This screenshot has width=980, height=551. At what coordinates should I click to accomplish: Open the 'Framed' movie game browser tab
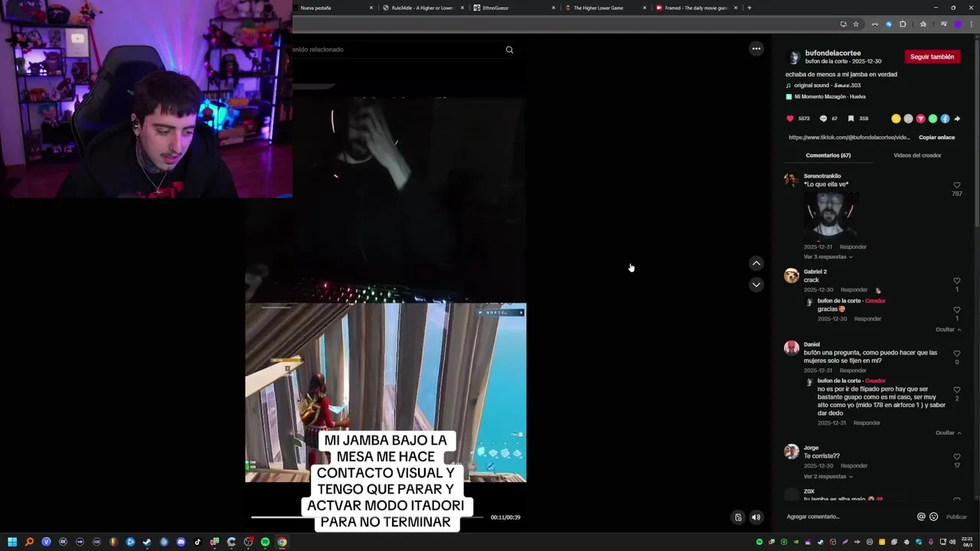coord(695,8)
